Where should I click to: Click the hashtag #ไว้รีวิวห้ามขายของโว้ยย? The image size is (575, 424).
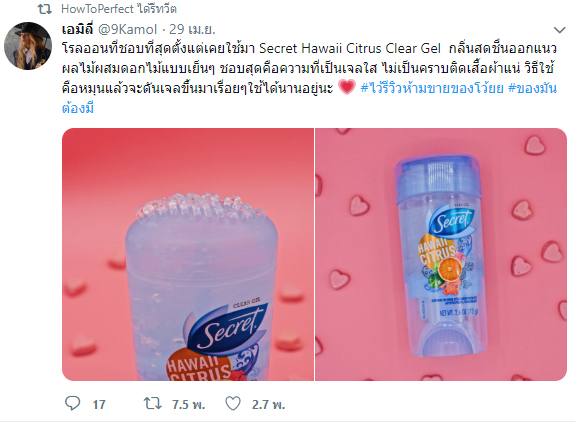[x=432, y=88]
